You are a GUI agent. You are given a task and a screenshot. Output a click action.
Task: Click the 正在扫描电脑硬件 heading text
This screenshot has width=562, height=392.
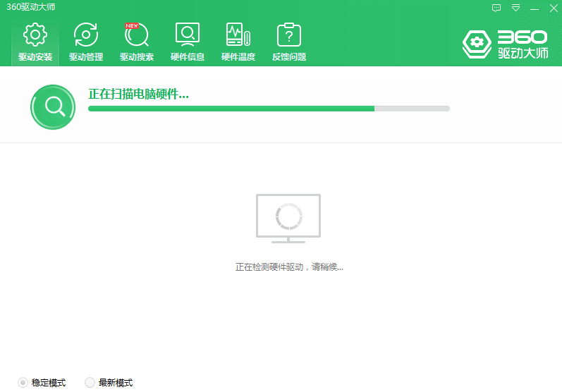pos(138,94)
